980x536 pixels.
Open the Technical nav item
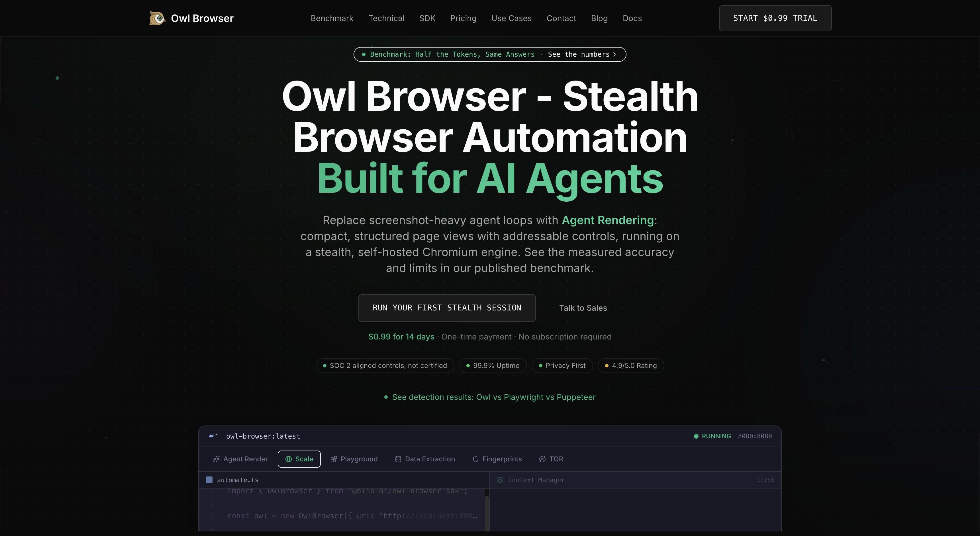386,18
